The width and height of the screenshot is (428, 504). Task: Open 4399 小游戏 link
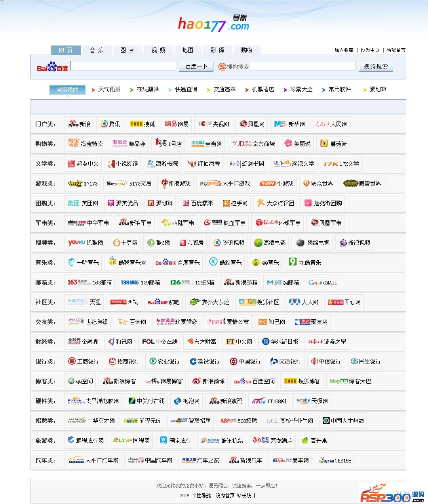pyautogui.click(x=276, y=183)
